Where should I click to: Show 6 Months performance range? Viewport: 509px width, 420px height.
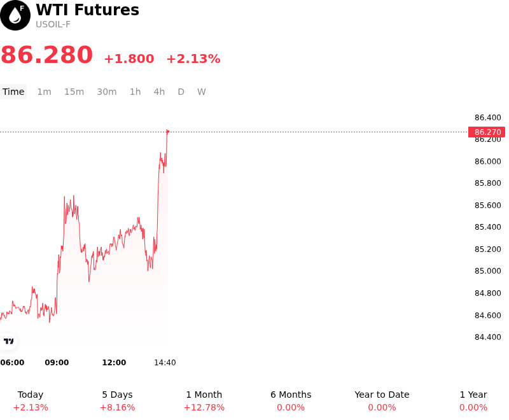[x=291, y=401]
